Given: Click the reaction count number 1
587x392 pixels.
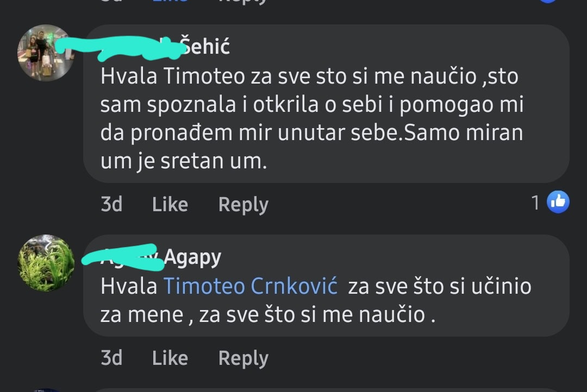Looking at the screenshot, I should point(536,202).
